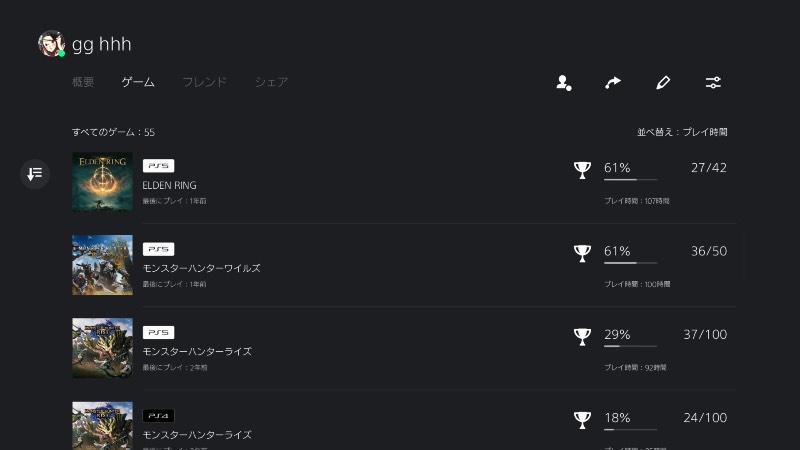Click the ELDEN RING trophy icon
Screen dimensions: 800x450
coord(582,170)
